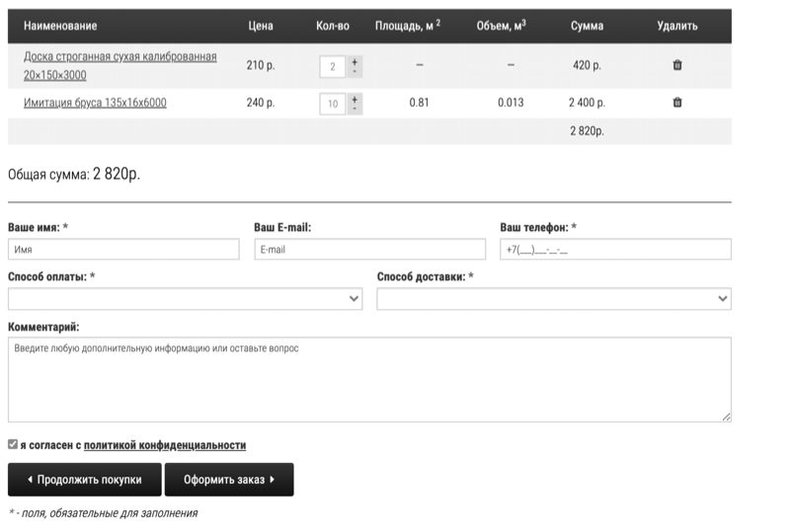Image resolution: width=791 pixels, height=532 pixels.
Task: Click the quantity box for Доска строганная
Action: (333, 66)
